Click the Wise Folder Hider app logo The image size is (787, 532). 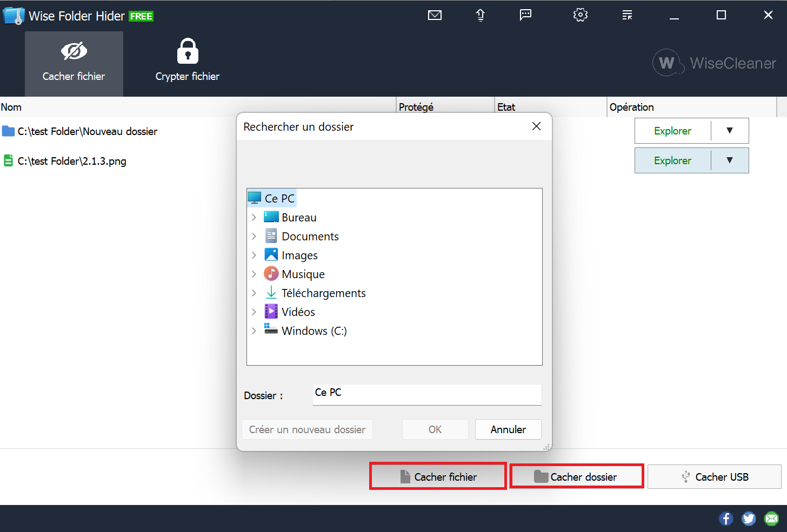coord(14,16)
